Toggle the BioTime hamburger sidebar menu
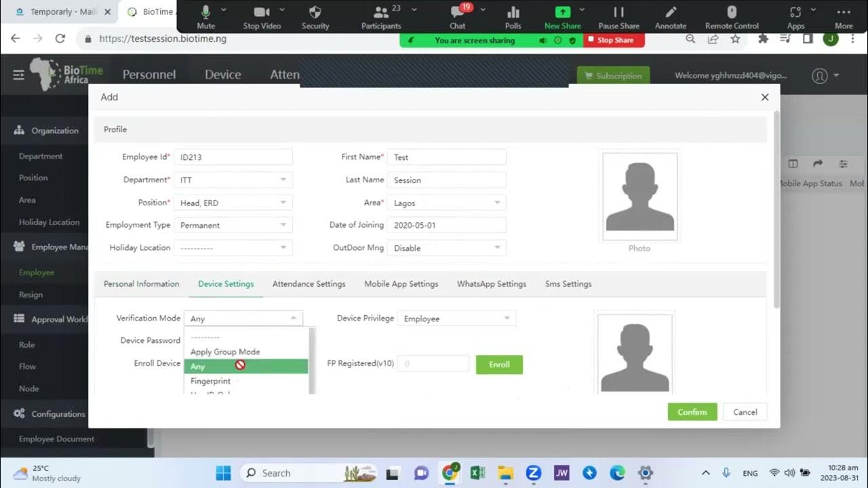The width and height of the screenshot is (868, 488). coord(18,75)
